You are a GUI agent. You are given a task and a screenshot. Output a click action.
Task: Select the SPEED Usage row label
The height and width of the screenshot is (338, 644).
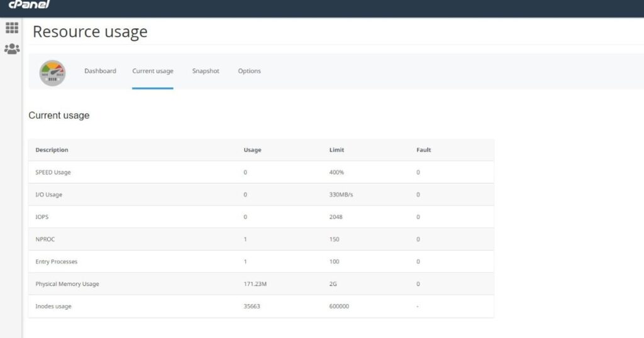53,172
